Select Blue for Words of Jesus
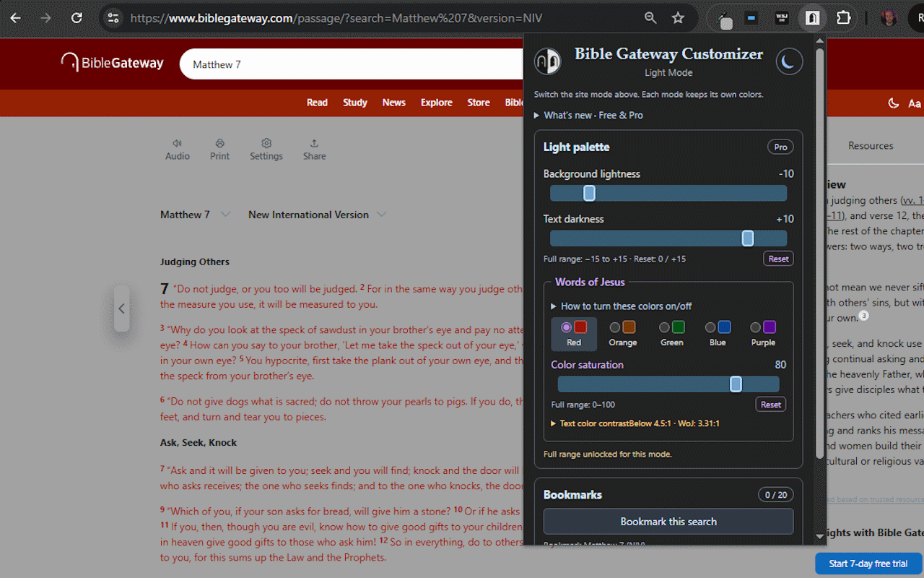924x578 pixels. click(x=718, y=334)
